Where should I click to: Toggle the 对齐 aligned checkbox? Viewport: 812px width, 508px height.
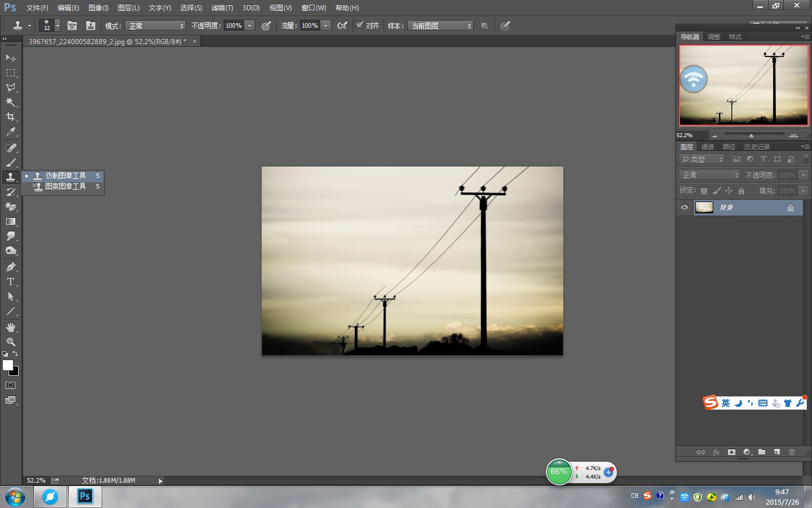(x=359, y=25)
